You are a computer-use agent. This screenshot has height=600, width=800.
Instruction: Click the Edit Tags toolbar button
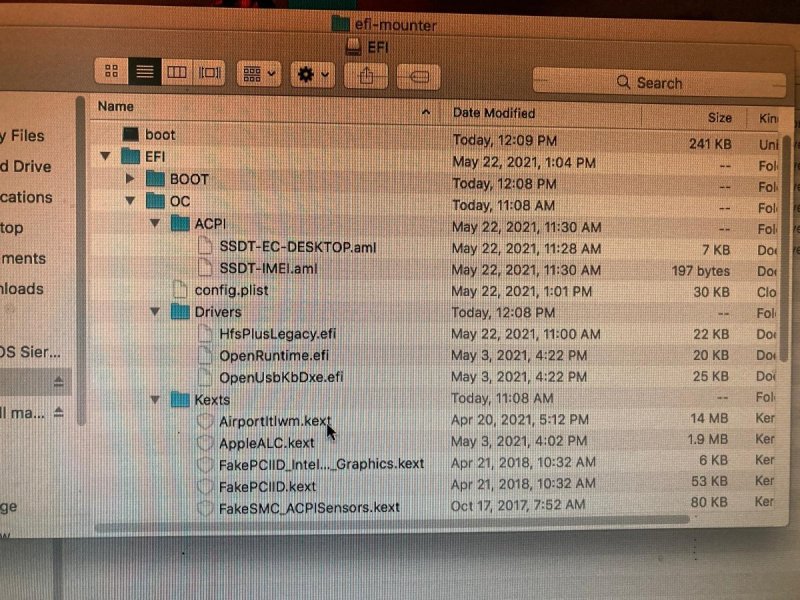coord(418,77)
